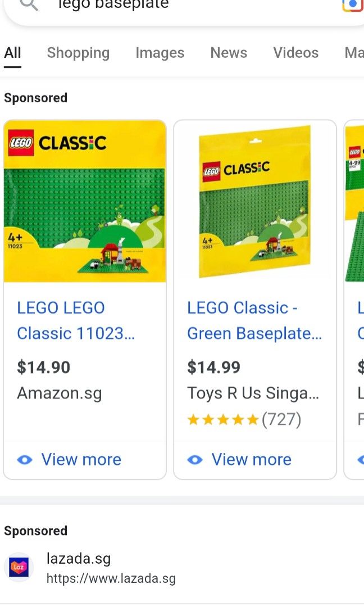Visit the lazada.sg sponsored link
This screenshot has height=607, width=364.
tap(79, 559)
